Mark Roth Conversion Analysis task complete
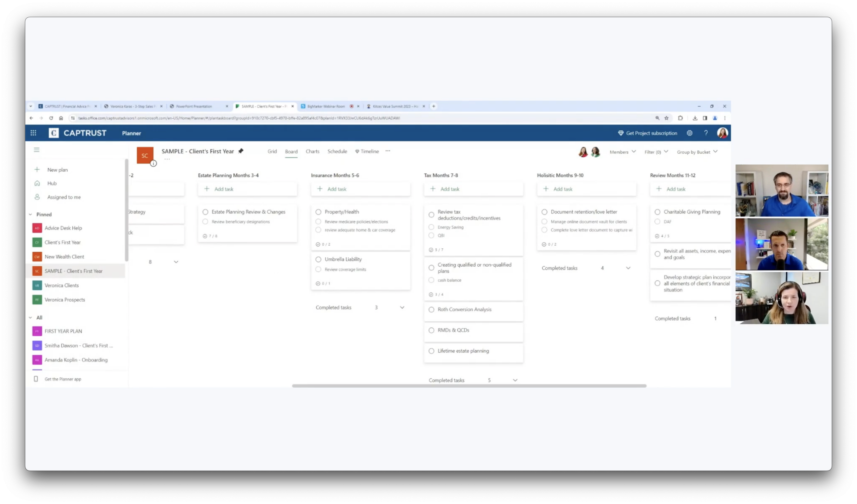Viewport: 857px width, 504px height. 431,310
